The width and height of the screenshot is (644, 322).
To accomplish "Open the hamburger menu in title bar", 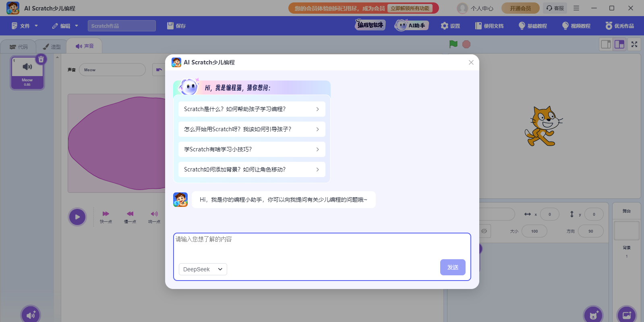I will point(576,8).
